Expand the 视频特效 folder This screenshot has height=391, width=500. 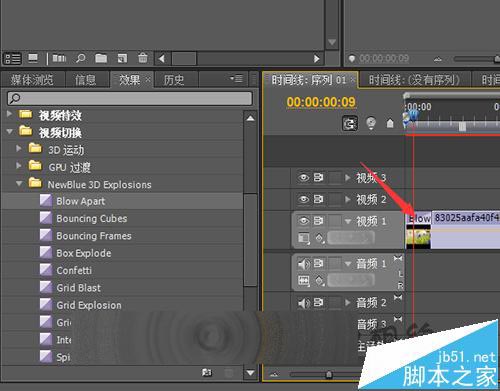(x=9, y=114)
